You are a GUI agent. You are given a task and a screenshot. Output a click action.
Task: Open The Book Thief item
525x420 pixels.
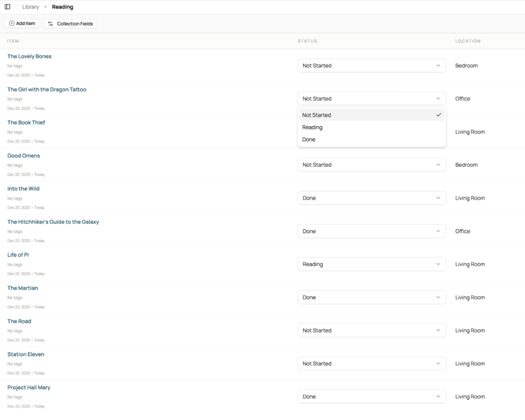(x=26, y=122)
